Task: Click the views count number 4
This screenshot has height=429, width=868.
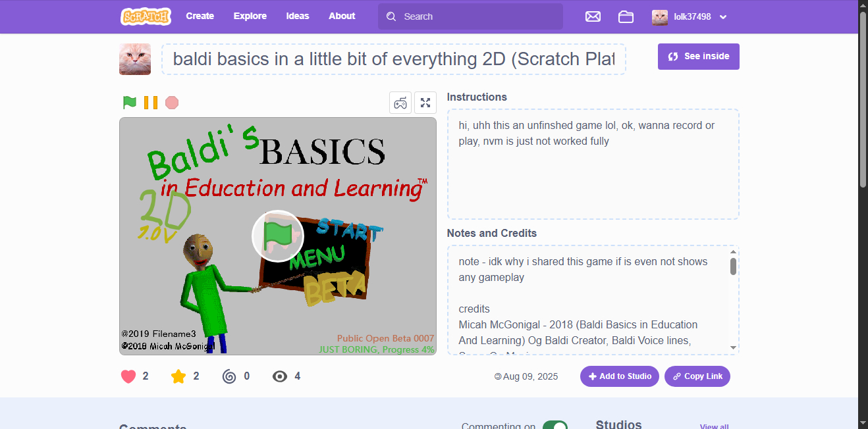Action: tap(298, 376)
